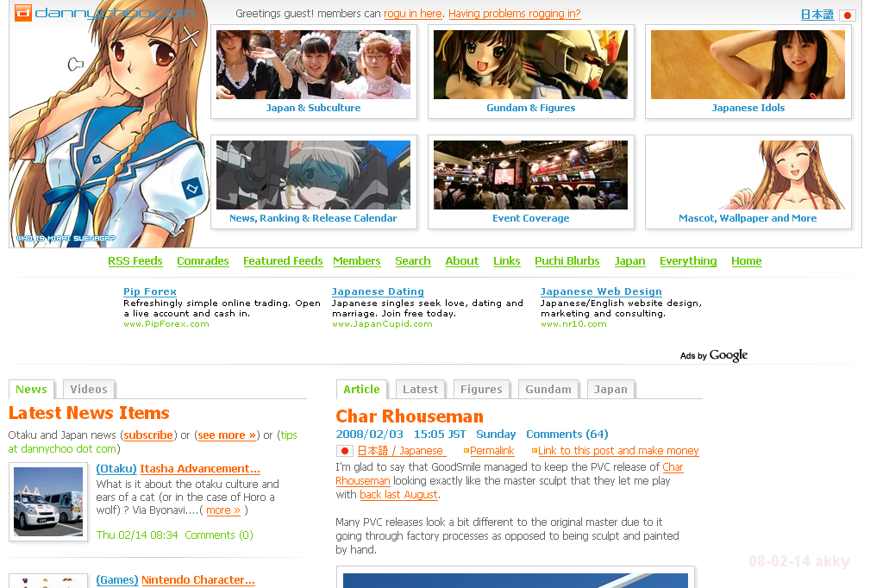
Task: Click the Japanese flag icon at top right
Action: point(847,16)
